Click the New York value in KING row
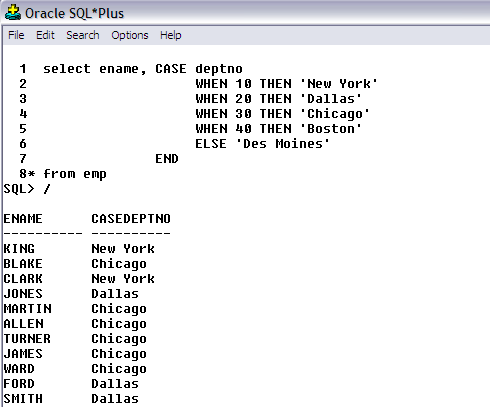 [123, 249]
